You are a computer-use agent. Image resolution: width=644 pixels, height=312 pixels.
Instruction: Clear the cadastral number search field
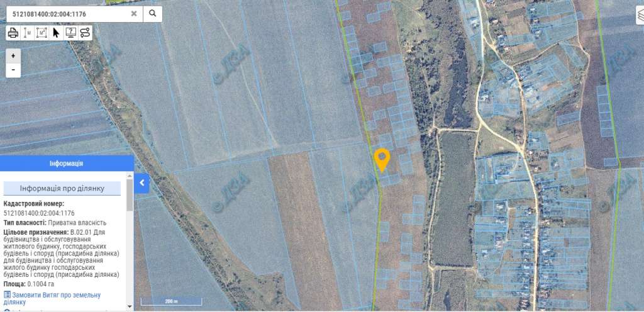[134, 14]
